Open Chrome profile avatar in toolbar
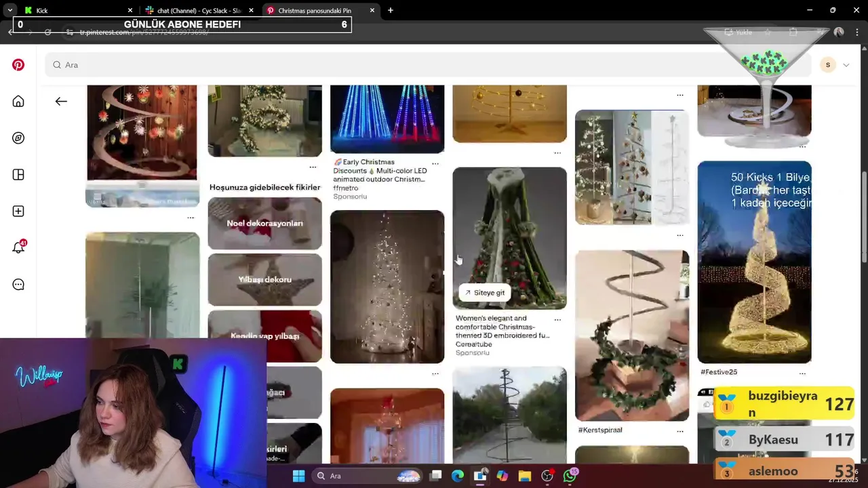 tap(839, 32)
